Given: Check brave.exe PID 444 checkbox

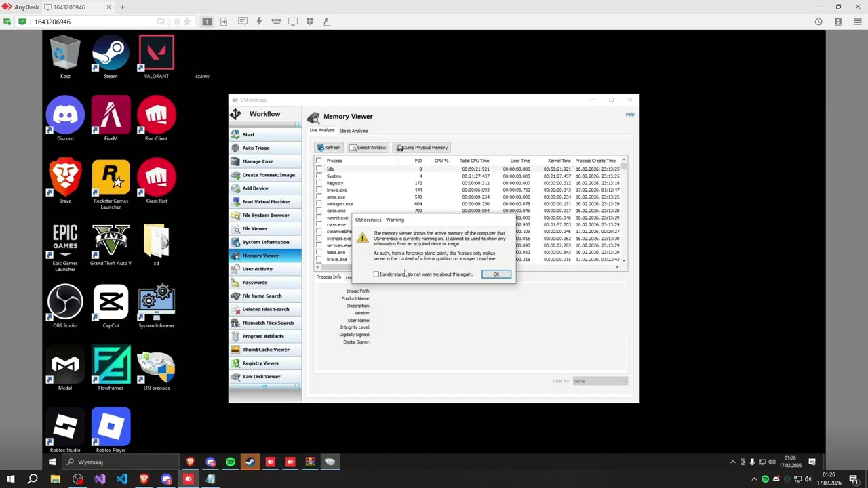Looking at the screenshot, I should pyautogui.click(x=319, y=190).
